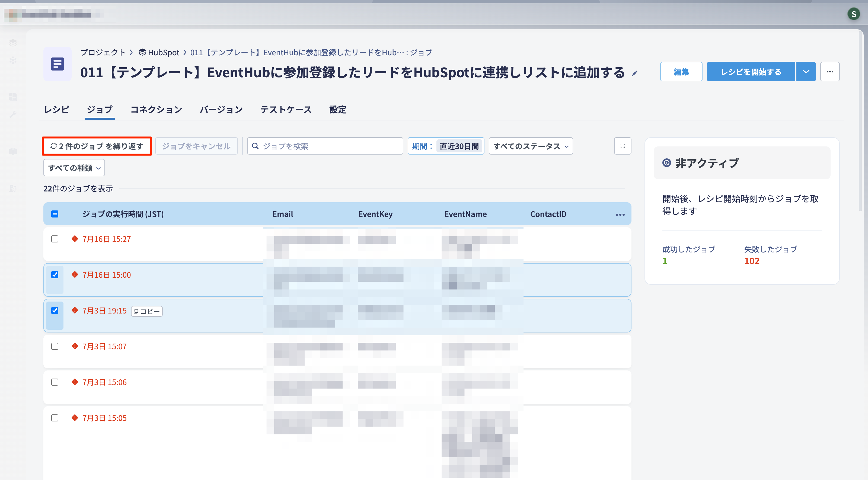Open sidebar projects layers icon
This screenshot has width=868, height=480.
tap(13, 43)
